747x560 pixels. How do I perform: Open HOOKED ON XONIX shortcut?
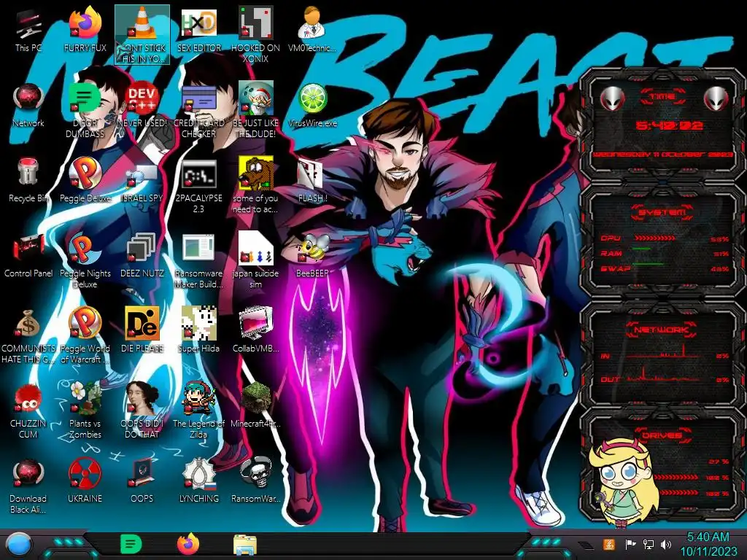pyautogui.click(x=255, y=34)
